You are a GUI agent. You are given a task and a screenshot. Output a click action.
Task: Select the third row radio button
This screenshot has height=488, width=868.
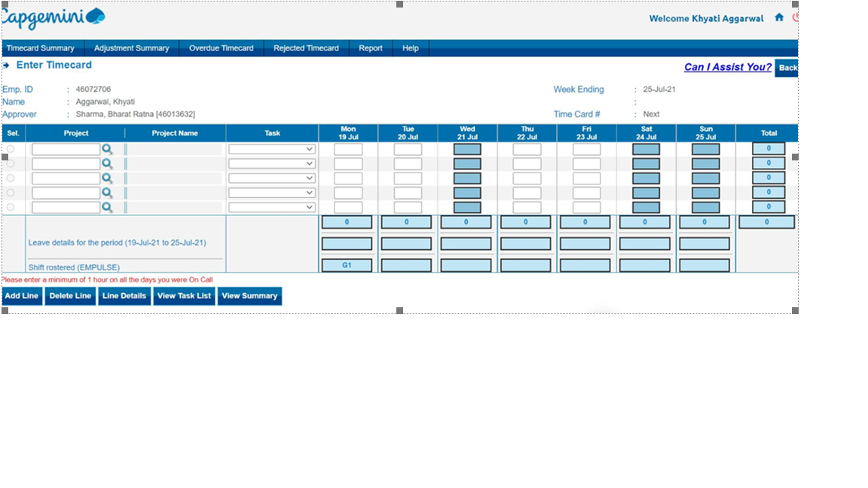tap(11, 178)
